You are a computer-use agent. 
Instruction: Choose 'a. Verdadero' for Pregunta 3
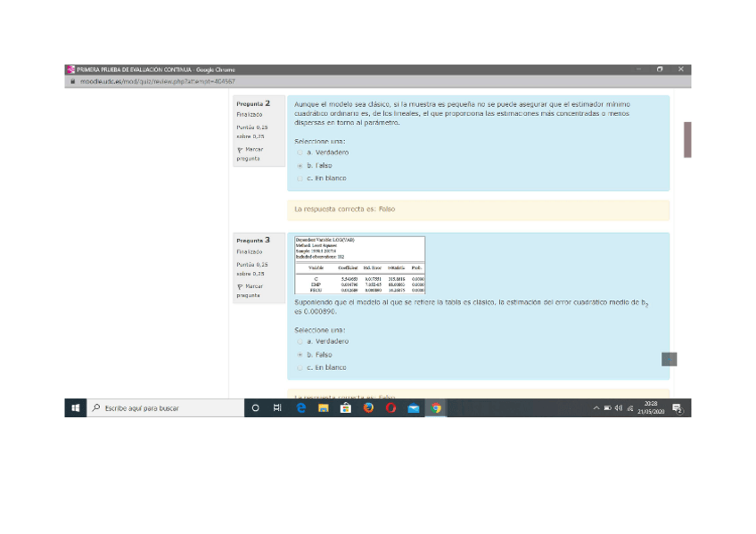[x=300, y=341]
